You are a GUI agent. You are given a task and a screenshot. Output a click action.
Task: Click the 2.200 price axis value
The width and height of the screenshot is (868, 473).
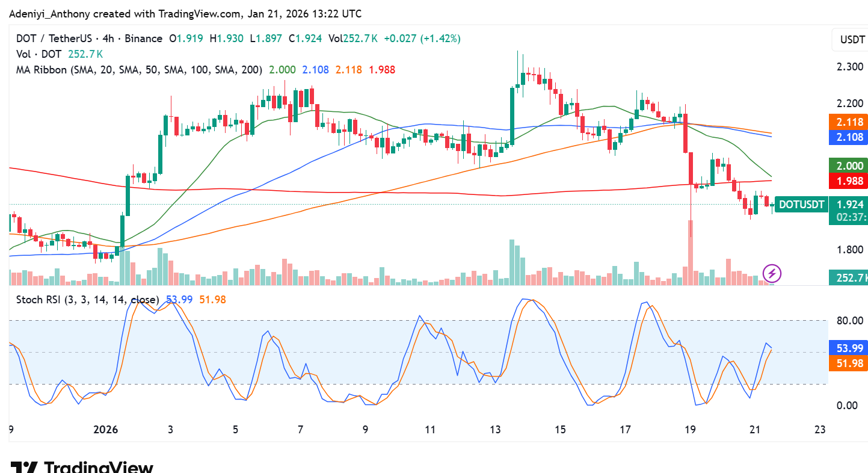coord(850,102)
